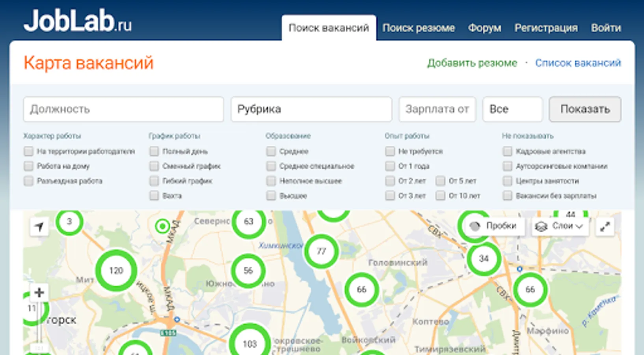Image resolution: width=644 pixels, height=355 pixels.
Task: Open the Список вакансий link
Action: coord(578,63)
